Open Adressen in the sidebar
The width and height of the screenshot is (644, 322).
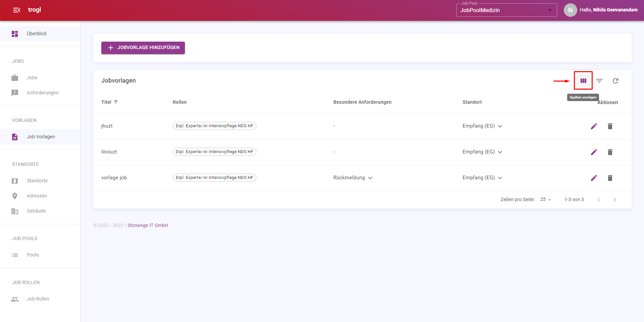(40, 196)
